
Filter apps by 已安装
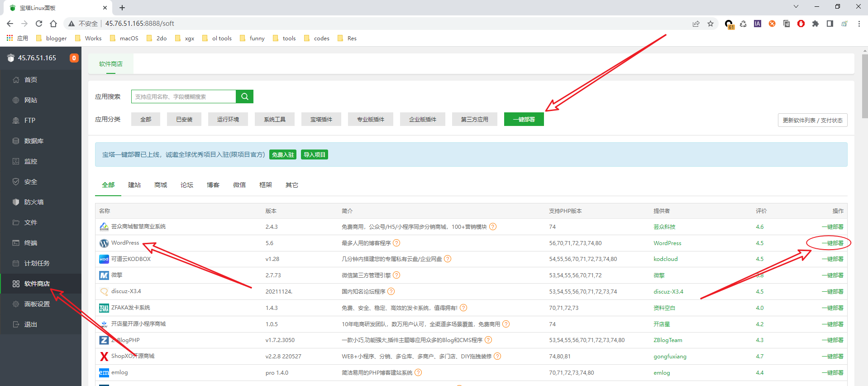(184, 119)
